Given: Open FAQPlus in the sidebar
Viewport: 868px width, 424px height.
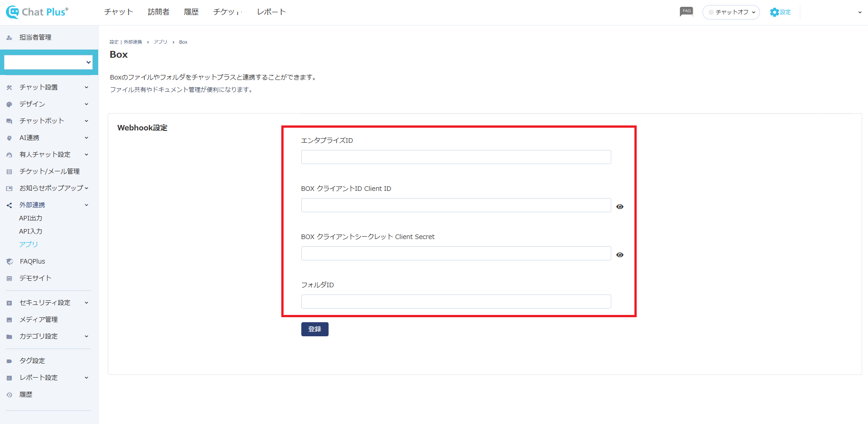Looking at the screenshot, I should coord(33,261).
